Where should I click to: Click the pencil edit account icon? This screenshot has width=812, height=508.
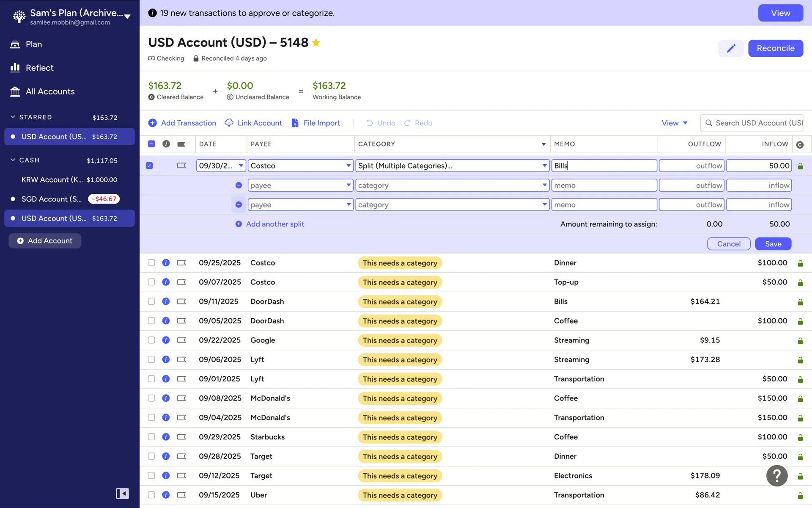pyautogui.click(x=731, y=48)
